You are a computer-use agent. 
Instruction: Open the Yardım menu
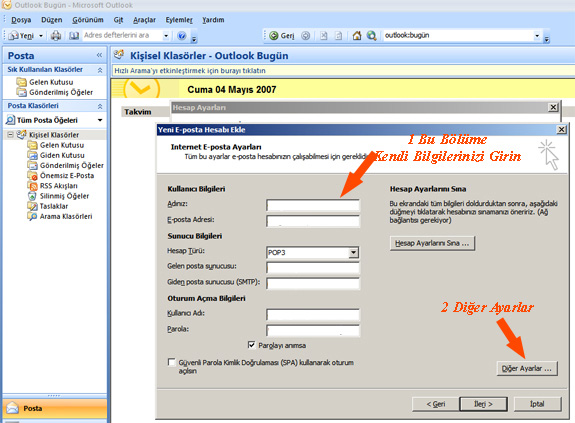pyautogui.click(x=213, y=20)
